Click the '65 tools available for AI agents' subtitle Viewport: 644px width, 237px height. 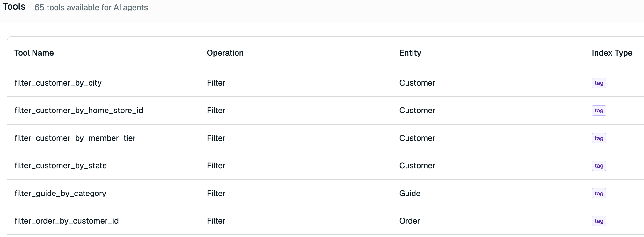click(91, 8)
